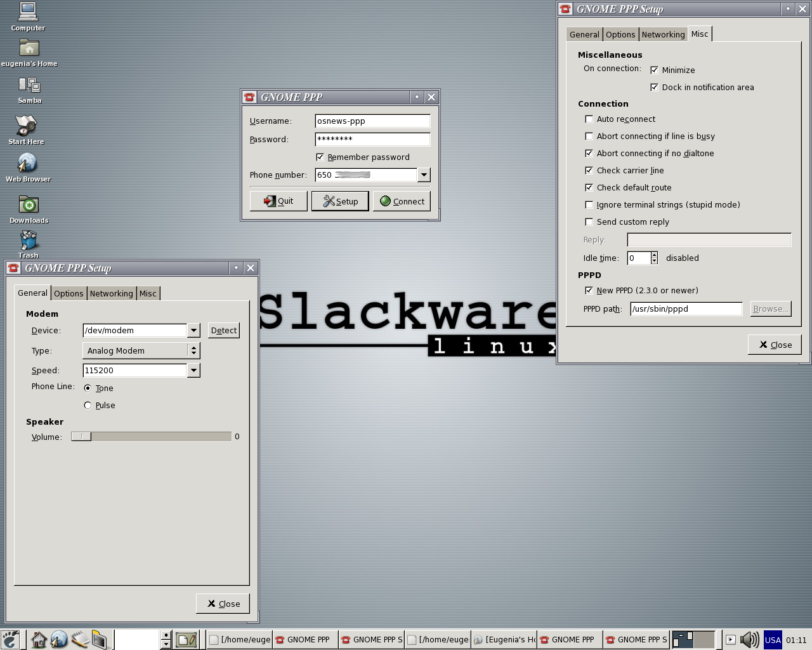Click the telephone icon in General Setup window title

click(13, 268)
